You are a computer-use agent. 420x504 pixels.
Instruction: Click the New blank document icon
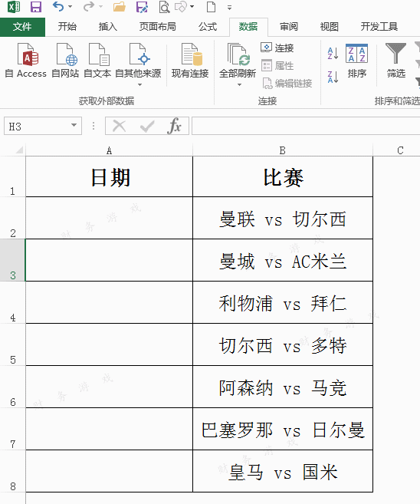(x=211, y=6)
